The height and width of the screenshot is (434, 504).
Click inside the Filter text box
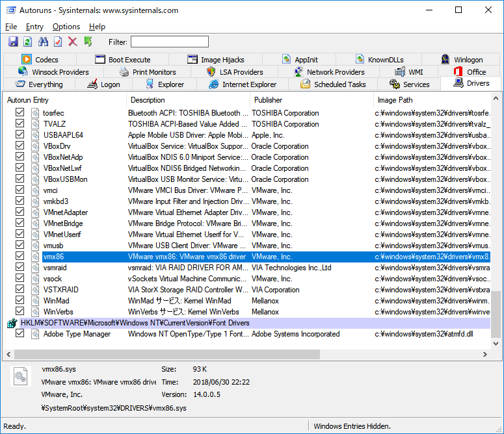pyautogui.click(x=170, y=42)
